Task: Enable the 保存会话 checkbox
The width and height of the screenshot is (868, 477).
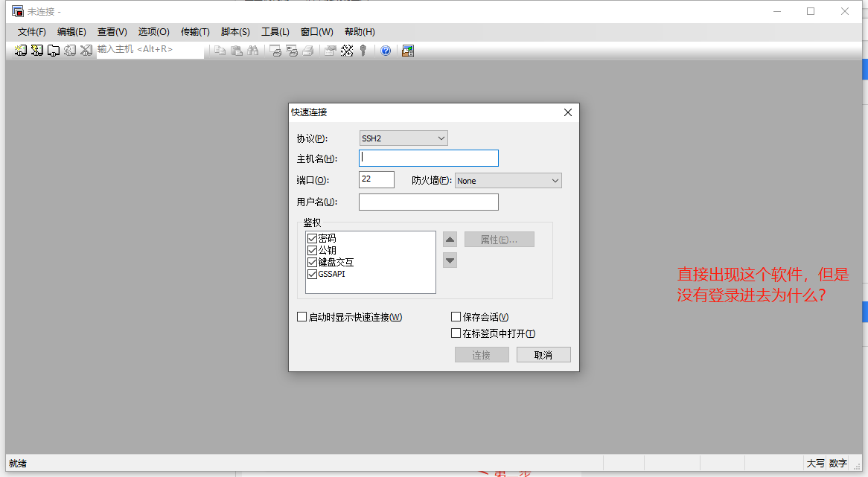Action: [456, 317]
